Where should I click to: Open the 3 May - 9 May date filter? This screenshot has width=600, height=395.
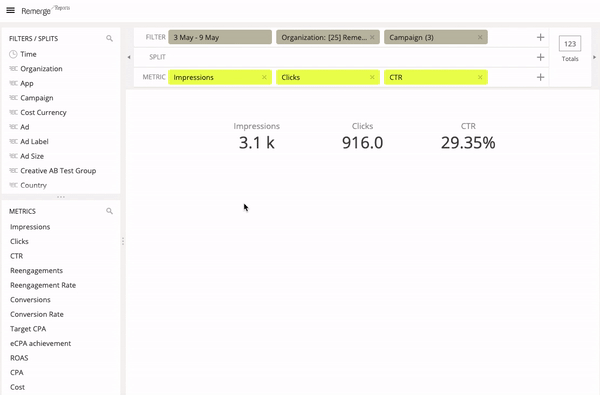[220, 37]
